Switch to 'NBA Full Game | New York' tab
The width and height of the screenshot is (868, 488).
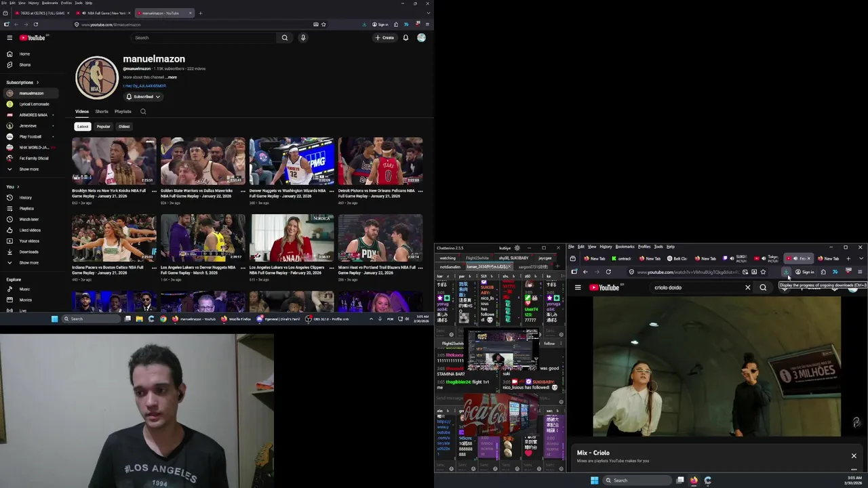(103, 13)
